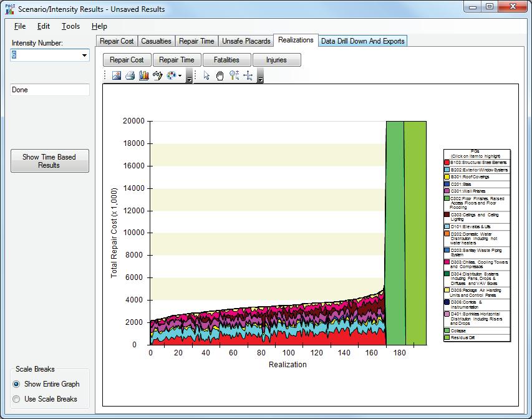Click the Residual Drift light-green chart area

415,233
